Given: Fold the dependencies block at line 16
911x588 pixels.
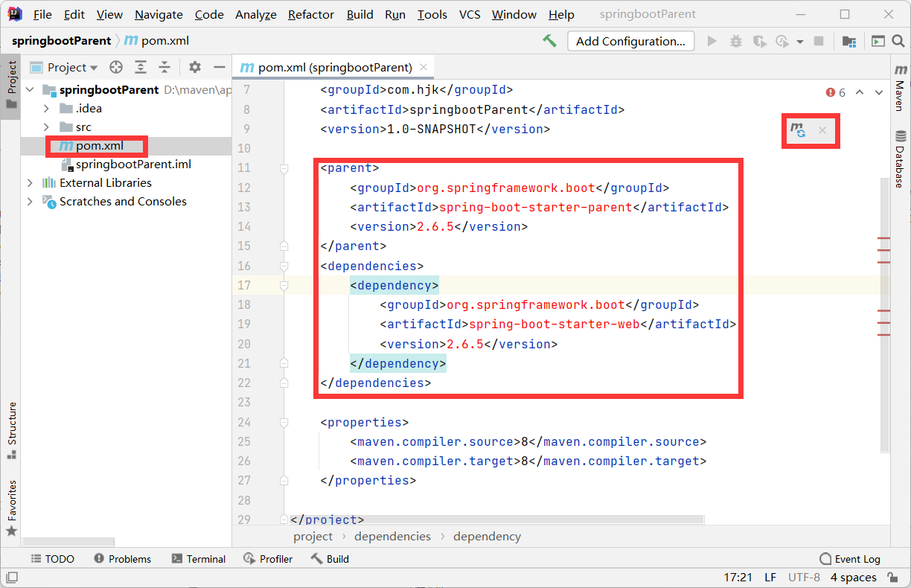Looking at the screenshot, I should 284,266.
